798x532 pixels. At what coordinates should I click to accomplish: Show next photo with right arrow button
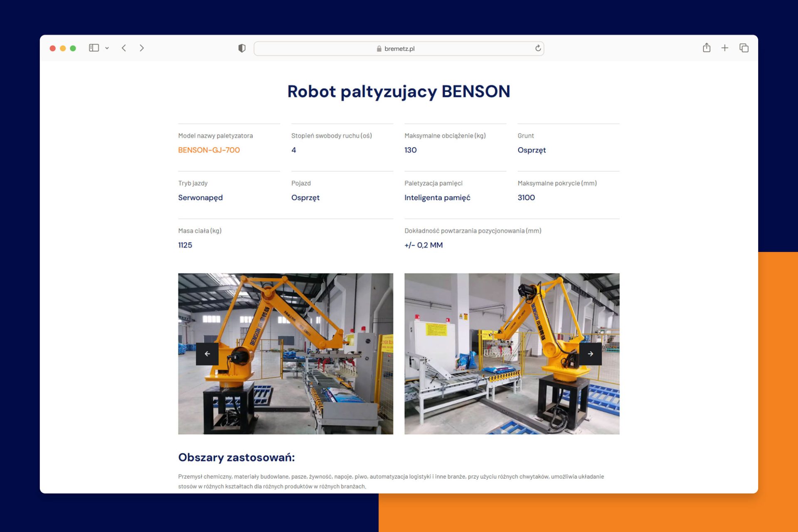tap(591, 354)
